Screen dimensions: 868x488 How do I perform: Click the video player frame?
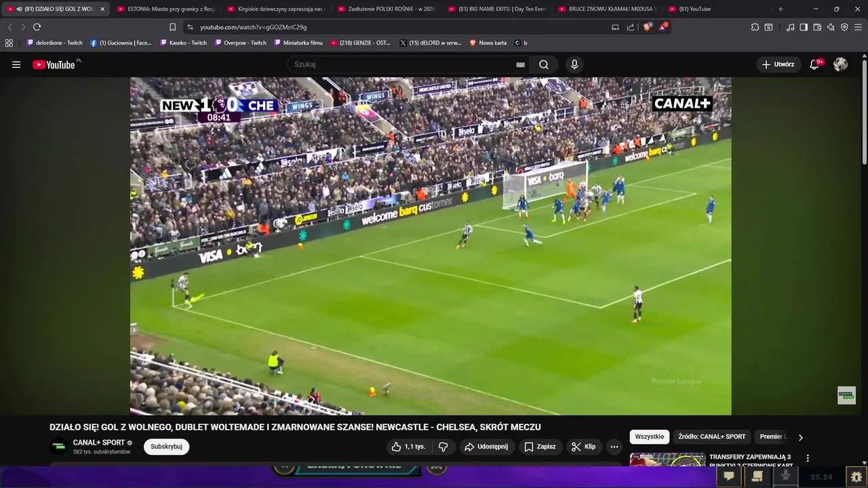[x=431, y=246]
